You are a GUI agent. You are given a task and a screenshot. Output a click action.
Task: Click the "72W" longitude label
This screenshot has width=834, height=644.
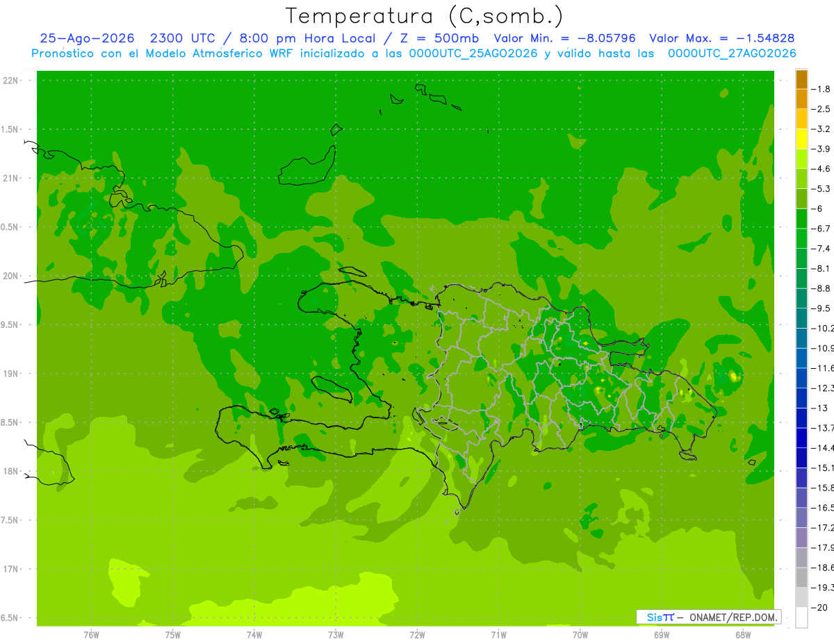418,635
